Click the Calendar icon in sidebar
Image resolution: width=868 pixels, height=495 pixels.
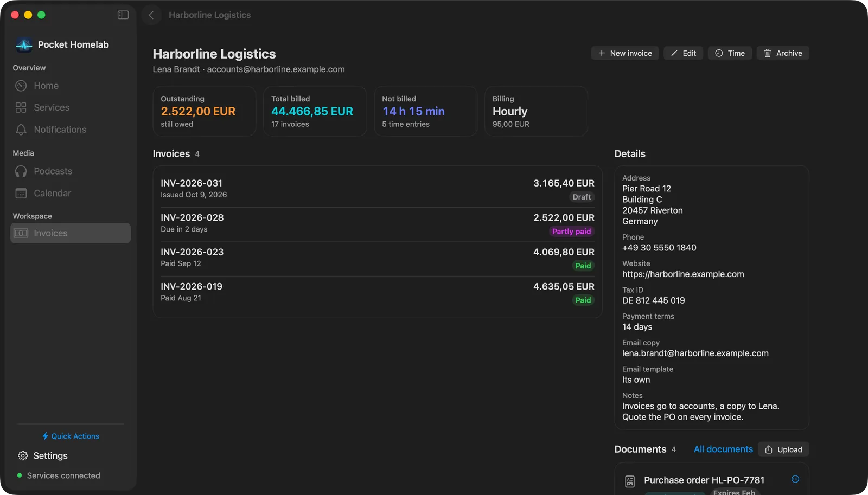[21, 194]
